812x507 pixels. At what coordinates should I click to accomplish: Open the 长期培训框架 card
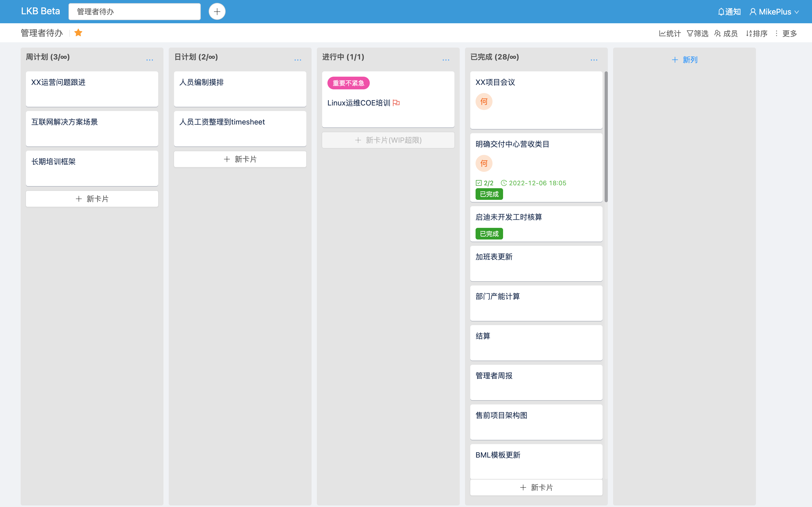(92, 168)
